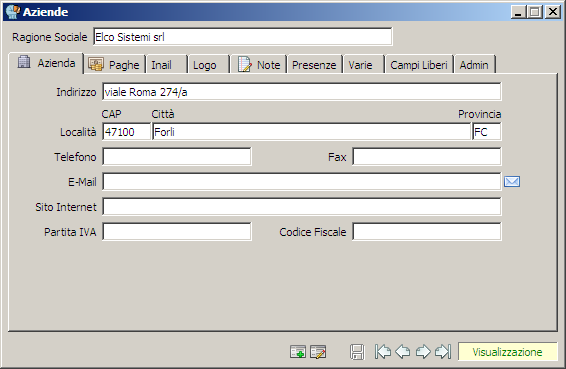Open the Campi Liberi tab
566x369 pixels.
click(x=419, y=65)
